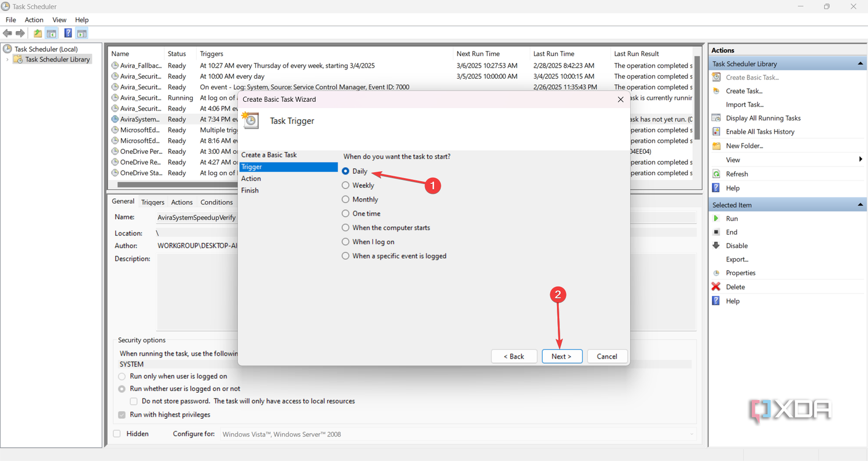Image resolution: width=868 pixels, height=461 pixels.
Task: Select When a specific event is logged
Action: pos(345,256)
